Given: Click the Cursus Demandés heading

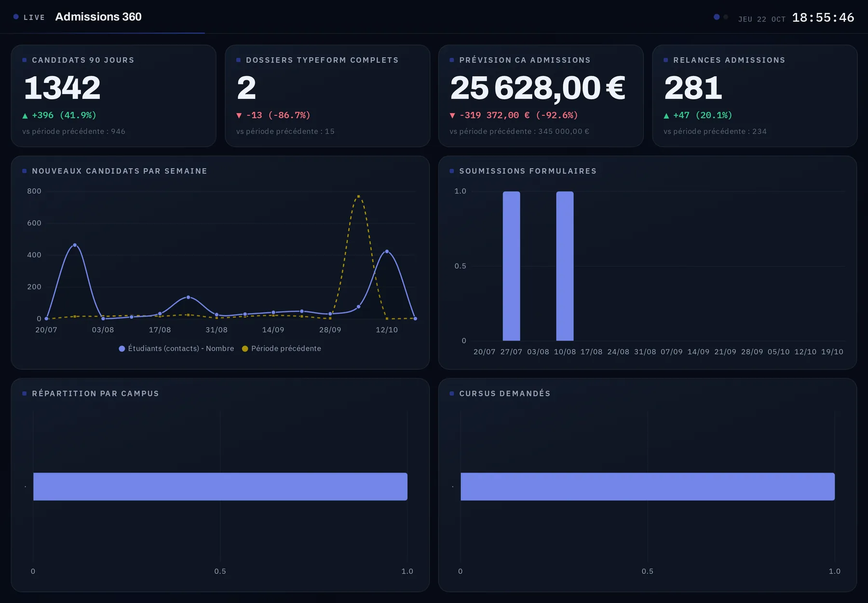Looking at the screenshot, I should tap(505, 394).
